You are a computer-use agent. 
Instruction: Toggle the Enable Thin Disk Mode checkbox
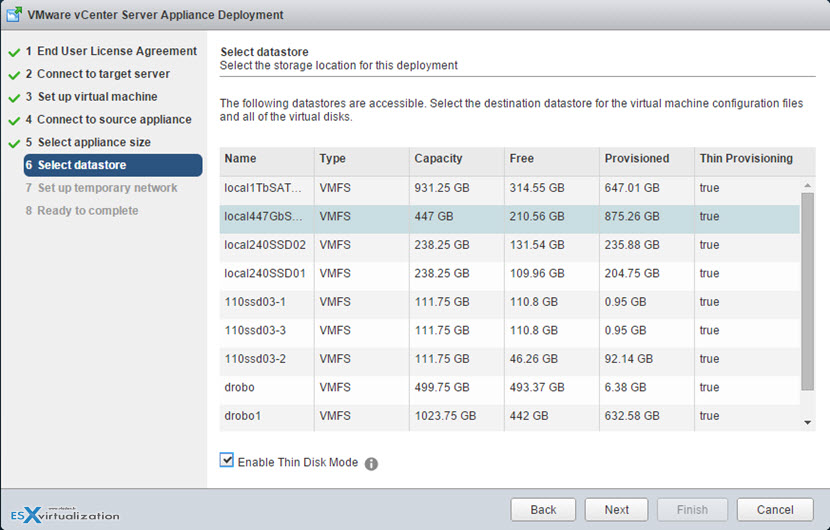[x=227, y=460]
